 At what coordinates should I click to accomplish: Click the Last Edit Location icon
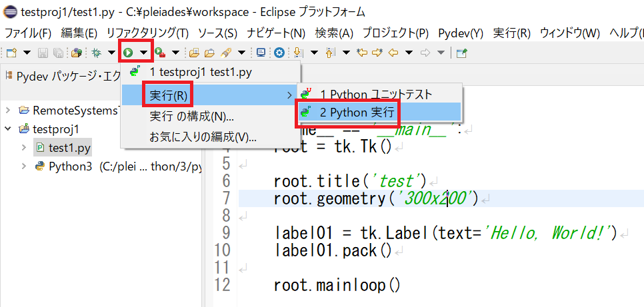tap(362, 53)
